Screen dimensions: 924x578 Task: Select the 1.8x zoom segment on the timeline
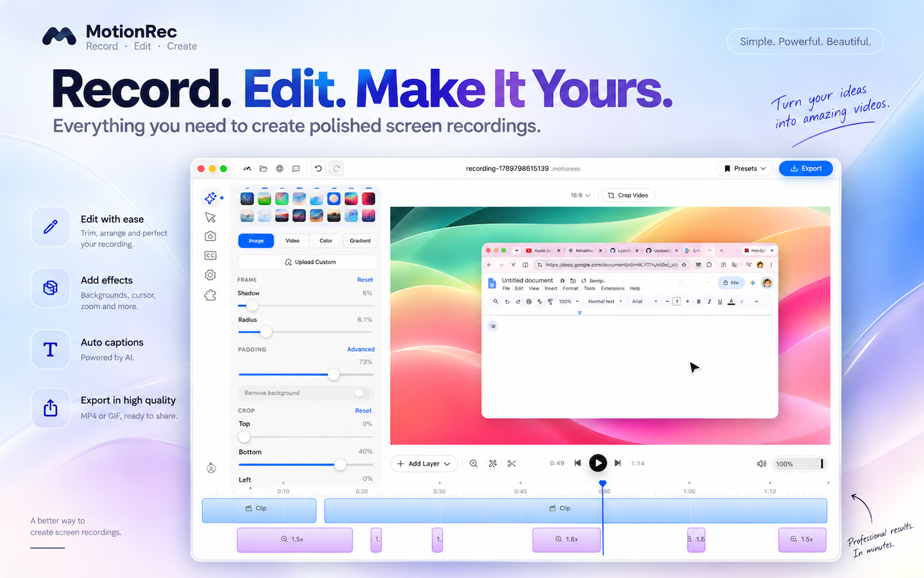tap(567, 540)
